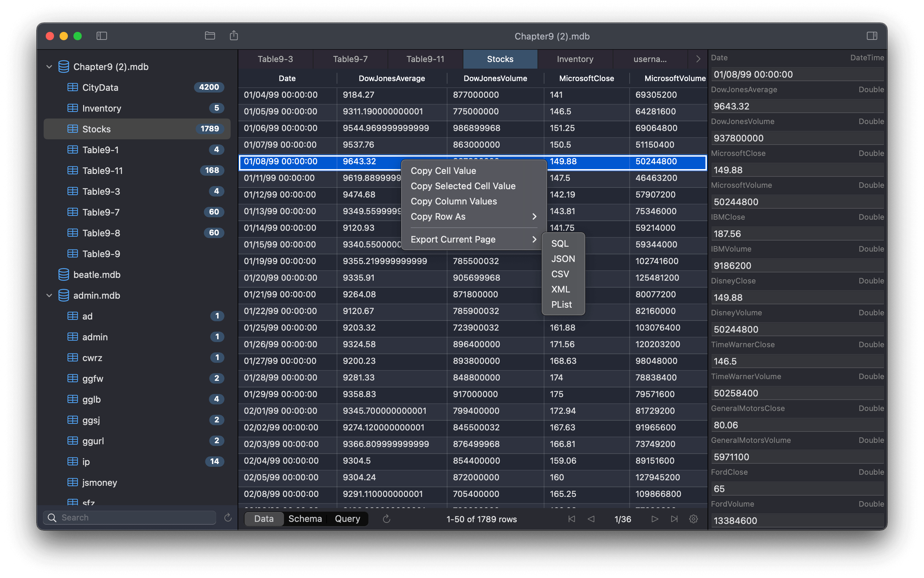Click the sidebar refresh icon near Search
The image size is (924, 578).
click(x=228, y=518)
